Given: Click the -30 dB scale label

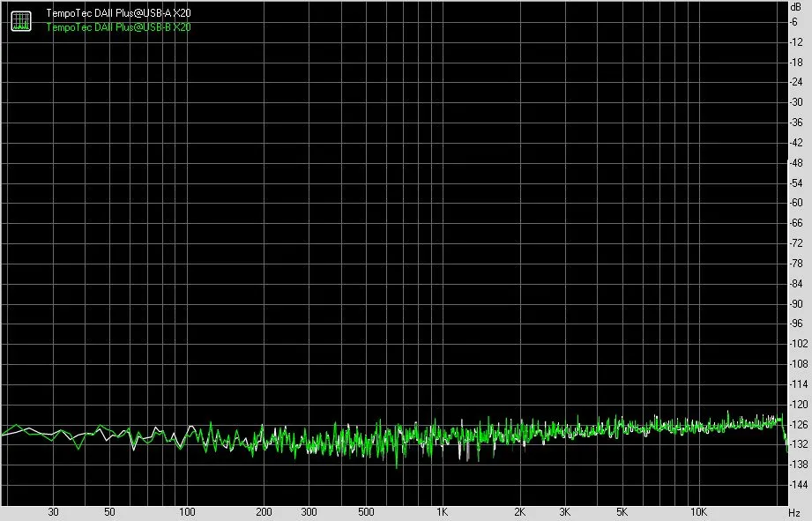Looking at the screenshot, I should [x=797, y=102].
